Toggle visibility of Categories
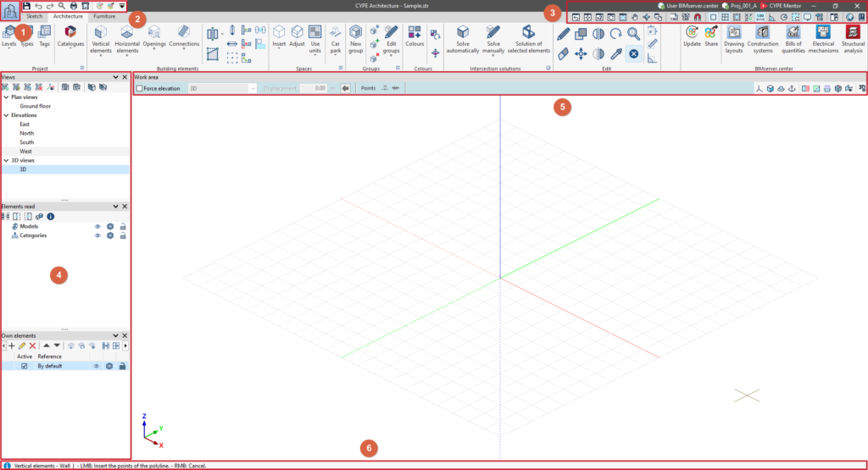Screen dimensions: 868x470 97,235
